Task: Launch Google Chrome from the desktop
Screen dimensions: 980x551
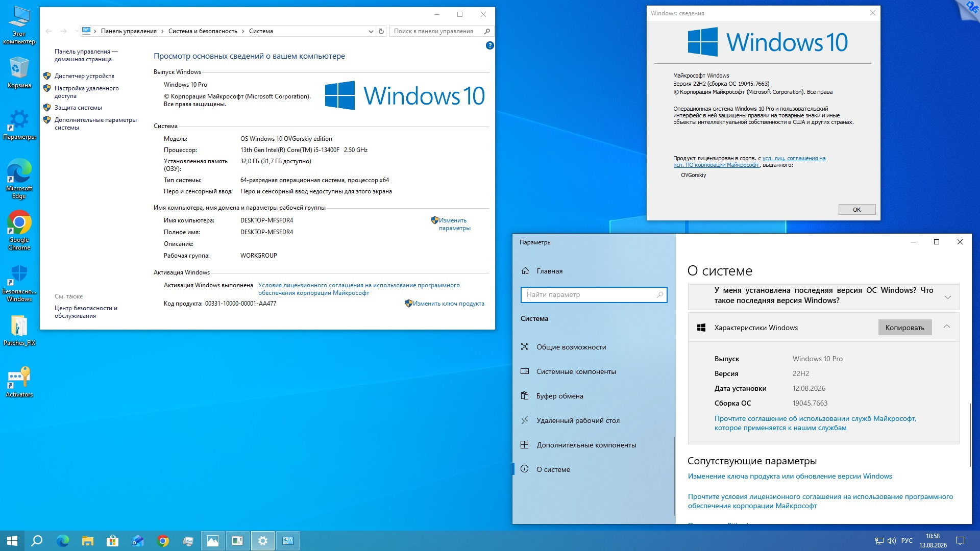Action: 19,230
